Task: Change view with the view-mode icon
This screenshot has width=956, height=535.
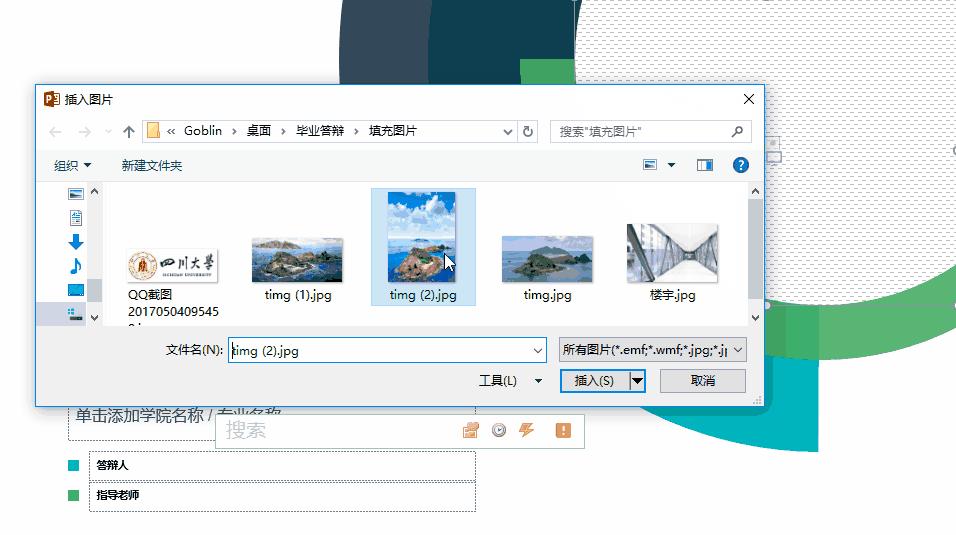Action: coord(650,165)
